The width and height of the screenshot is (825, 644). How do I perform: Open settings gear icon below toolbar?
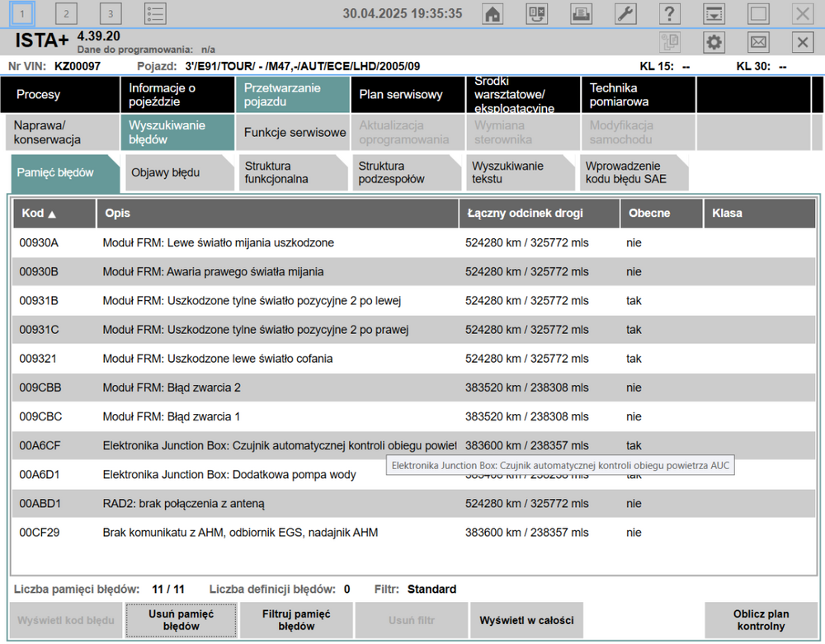[714, 43]
